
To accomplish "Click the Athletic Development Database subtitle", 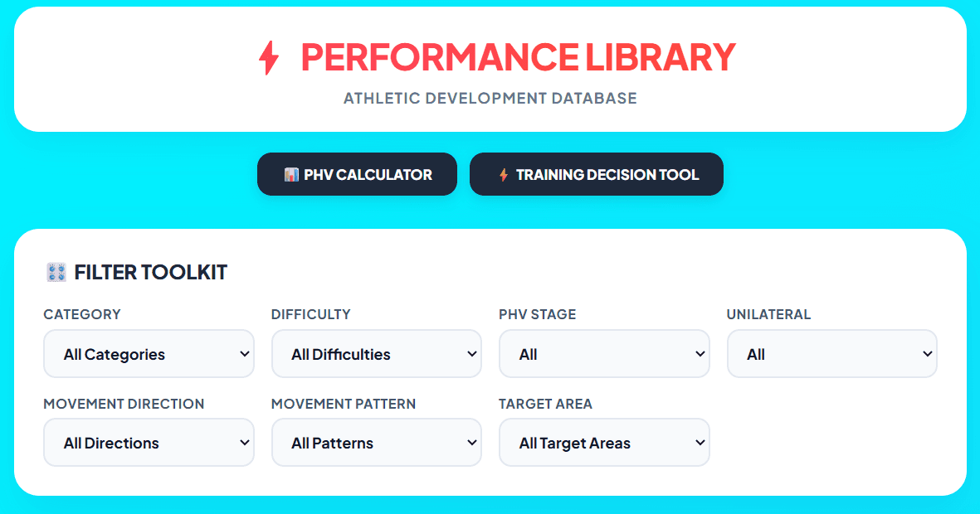I will click(x=490, y=99).
